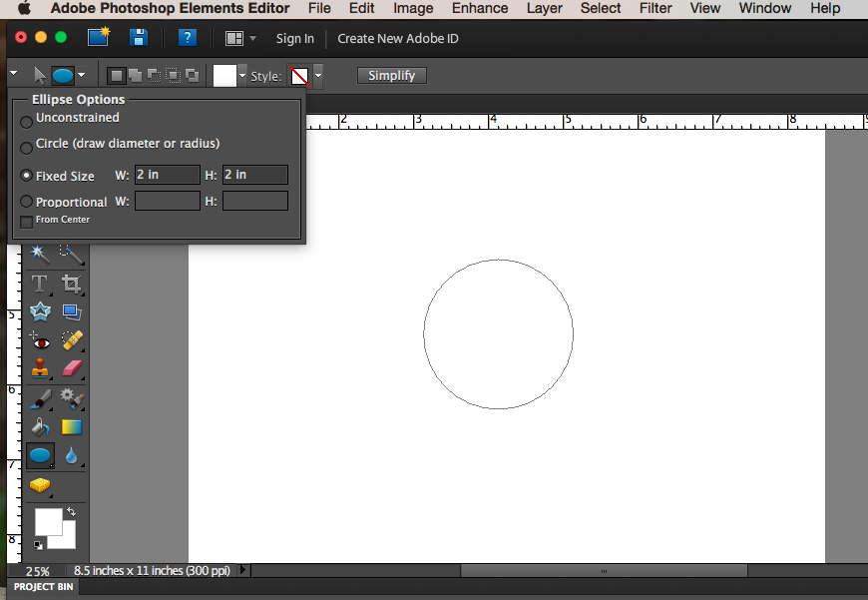Click the Simplify button
The height and width of the screenshot is (600, 868).
(x=391, y=75)
